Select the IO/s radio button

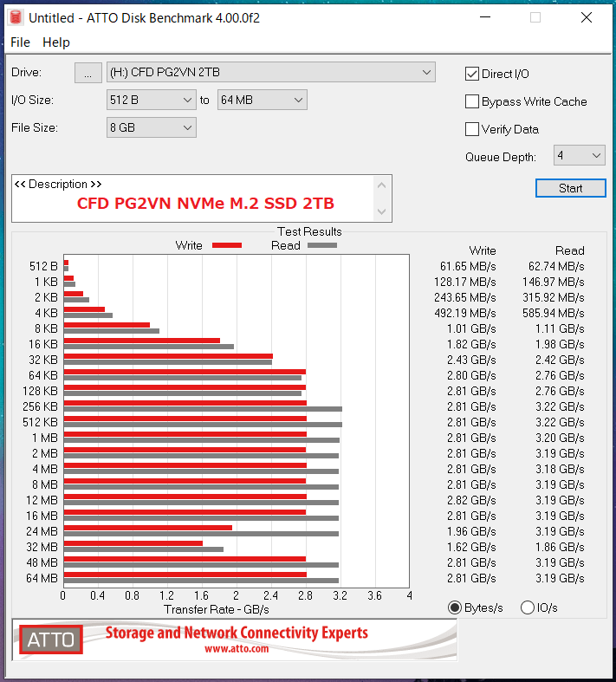point(528,607)
